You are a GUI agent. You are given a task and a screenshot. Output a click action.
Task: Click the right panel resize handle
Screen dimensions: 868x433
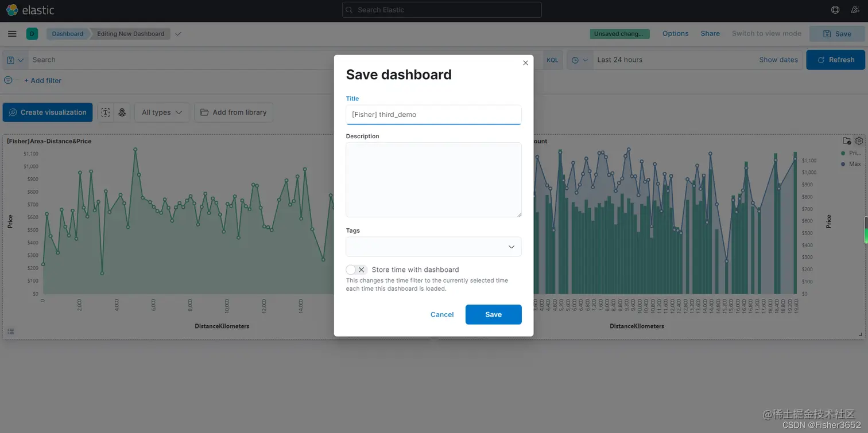[x=860, y=334]
